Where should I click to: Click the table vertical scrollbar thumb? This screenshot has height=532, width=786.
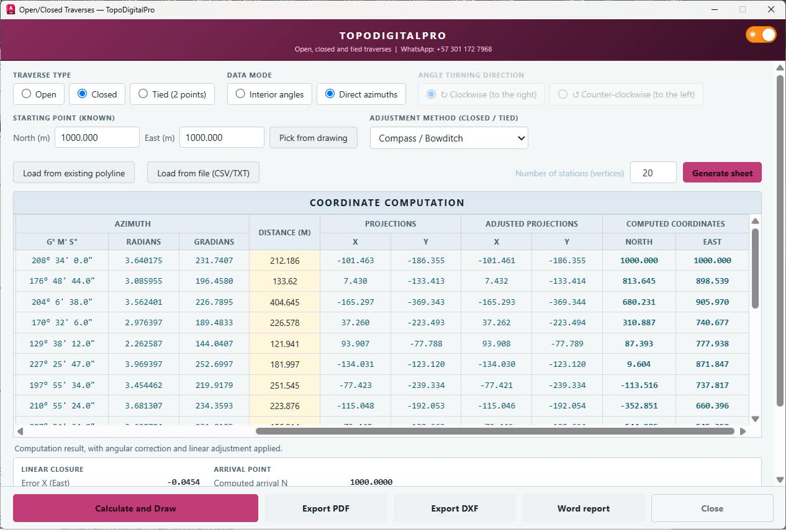(755, 268)
